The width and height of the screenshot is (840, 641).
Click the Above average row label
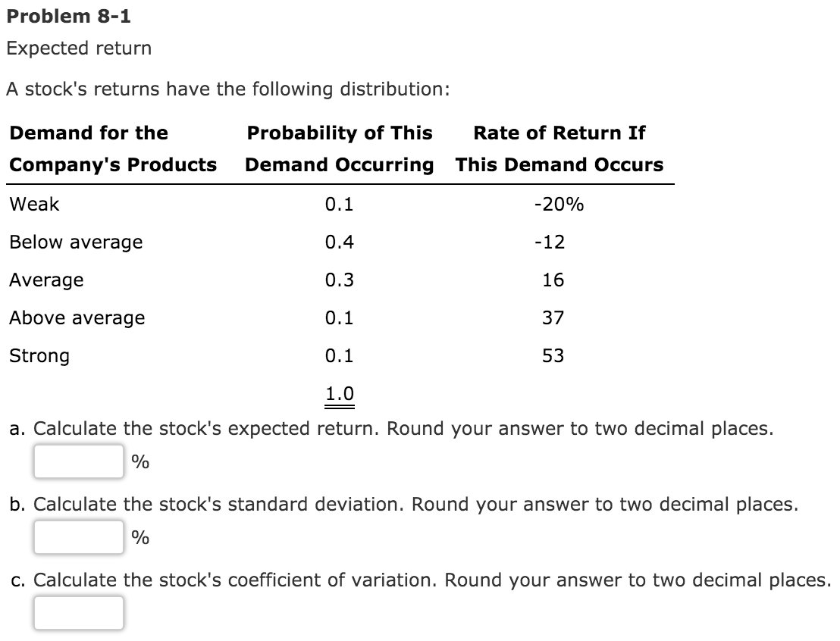pos(77,318)
